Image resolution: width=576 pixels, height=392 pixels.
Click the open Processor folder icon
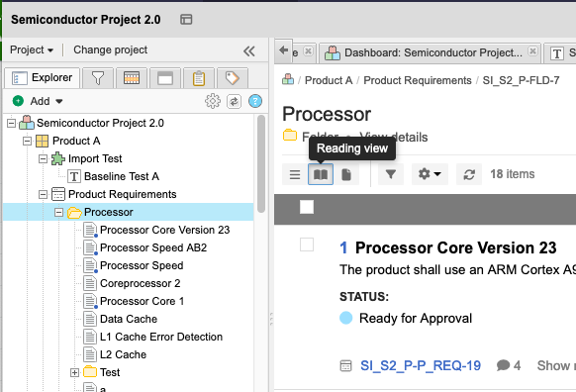(74, 213)
